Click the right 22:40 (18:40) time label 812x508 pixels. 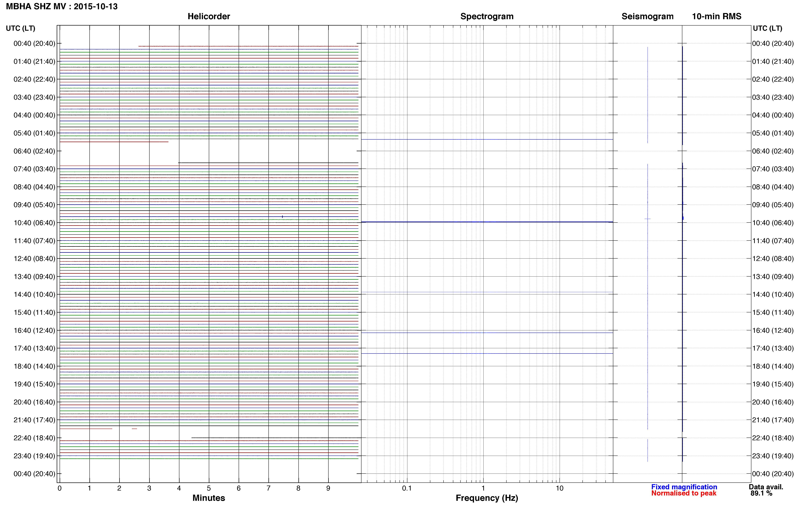pos(773,438)
